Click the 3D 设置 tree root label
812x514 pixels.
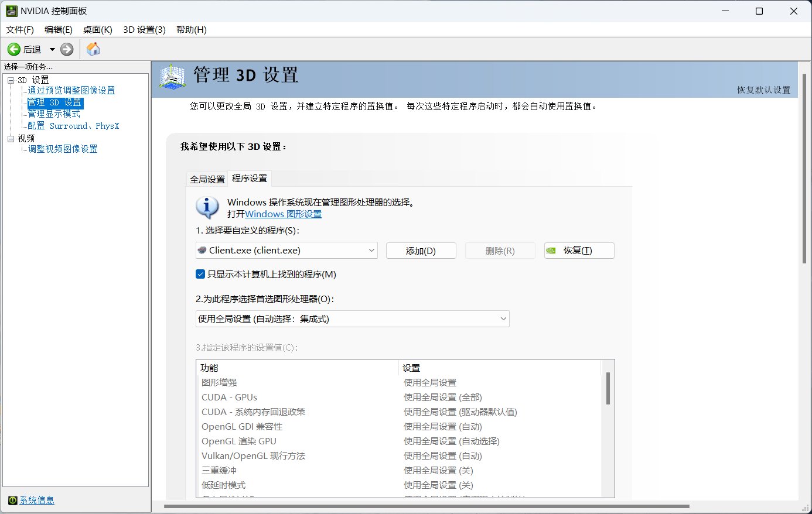[x=33, y=80]
